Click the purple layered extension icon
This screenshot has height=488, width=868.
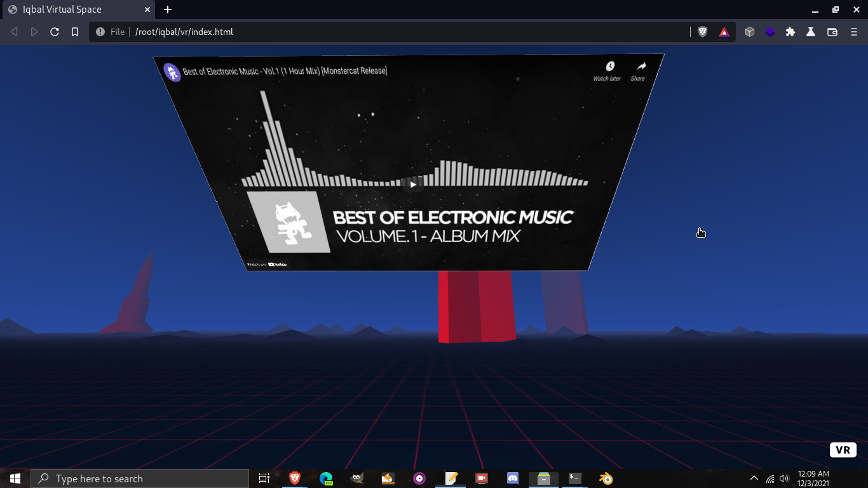tap(770, 32)
